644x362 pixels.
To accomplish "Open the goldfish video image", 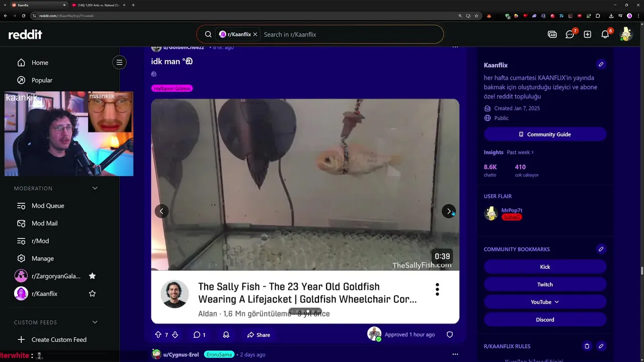I will pyautogui.click(x=305, y=185).
